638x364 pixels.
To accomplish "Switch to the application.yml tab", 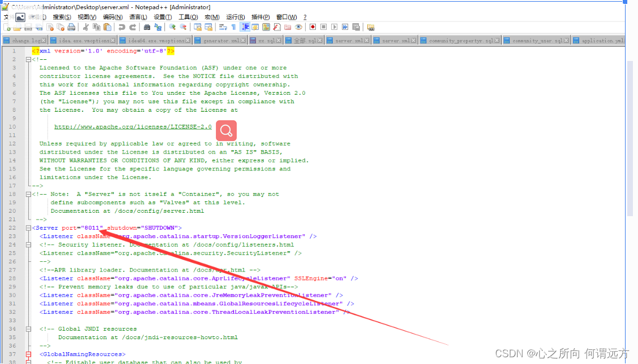I will (598, 41).
